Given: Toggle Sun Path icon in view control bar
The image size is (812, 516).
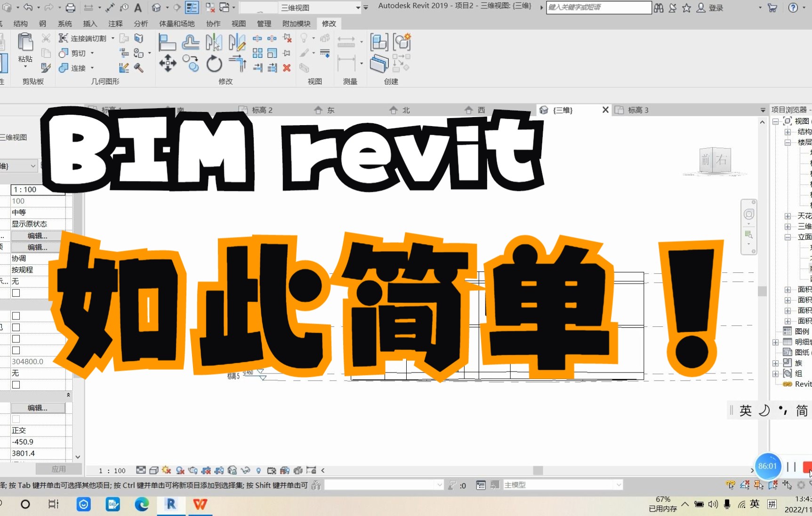Looking at the screenshot, I should 166,470.
